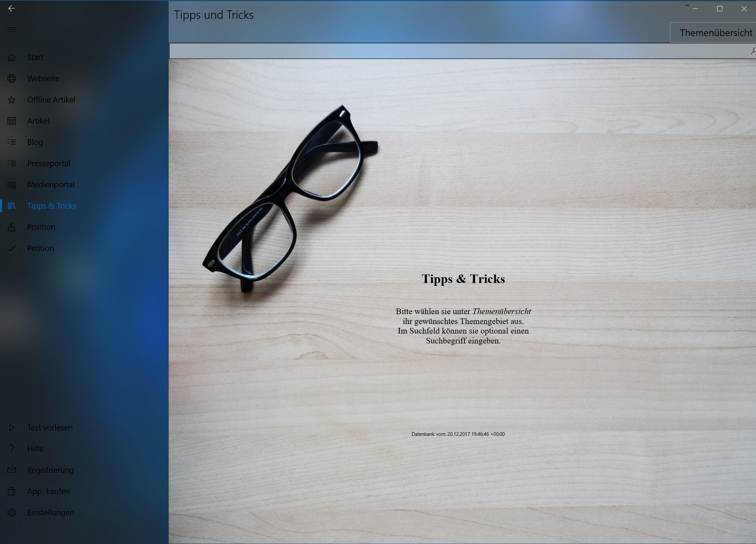Click the Petition checkmark icon

tap(12, 248)
